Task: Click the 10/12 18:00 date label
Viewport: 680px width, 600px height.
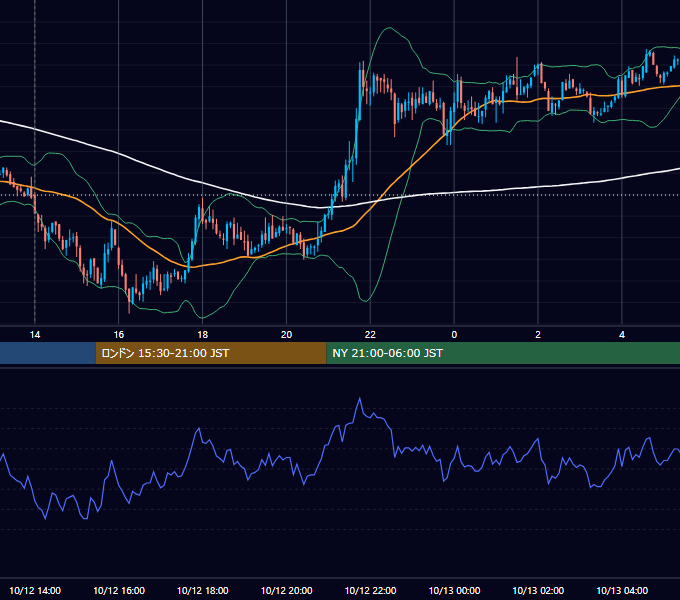Action: click(x=203, y=590)
